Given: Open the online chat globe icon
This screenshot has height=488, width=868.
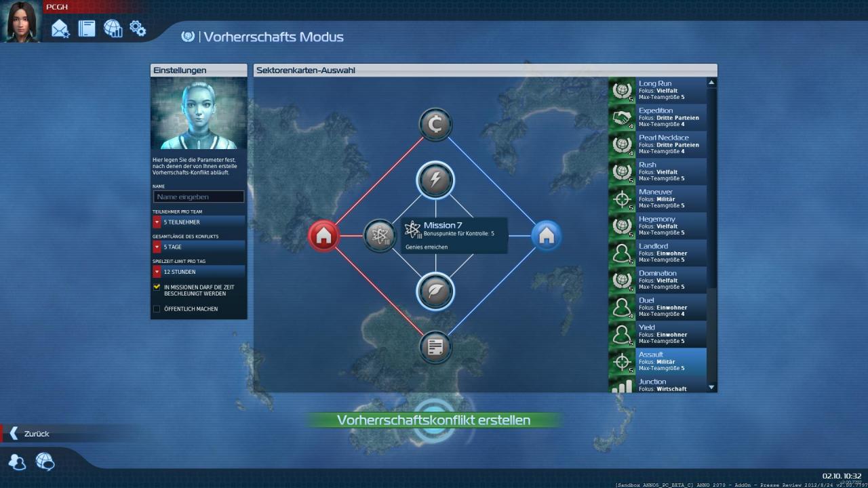Looking at the screenshot, I should 45,462.
